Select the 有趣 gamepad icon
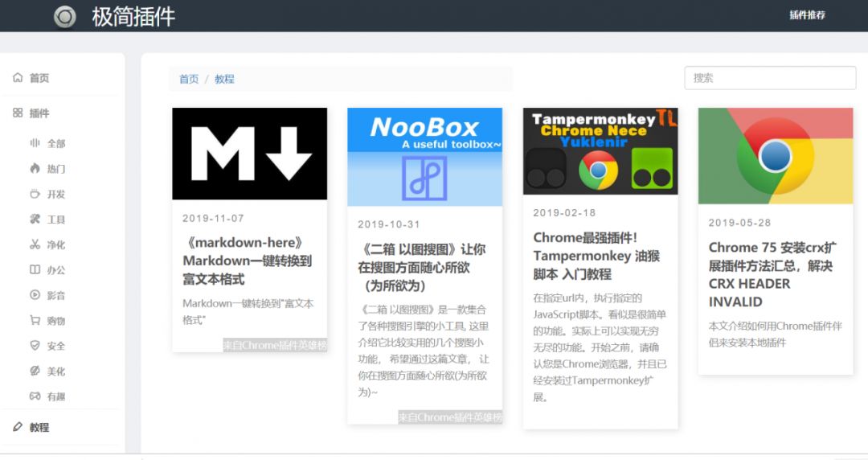 pos(35,396)
